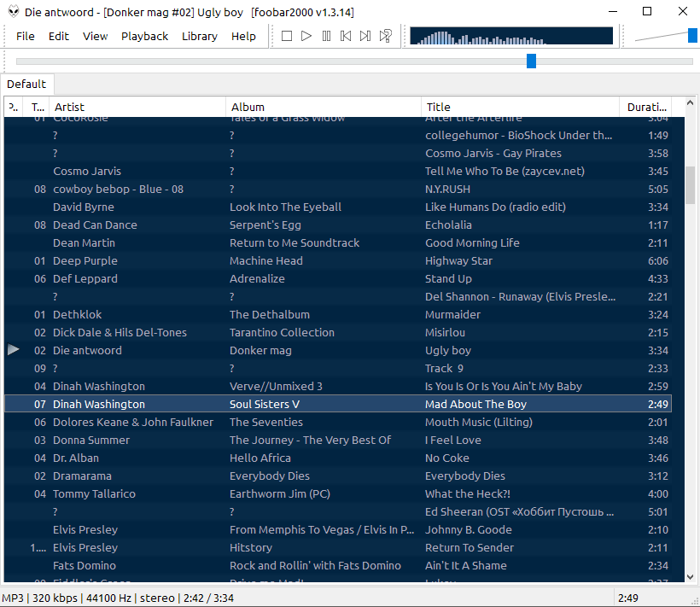This screenshot has height=607, width=700.
Task: Select Is You Is Or Is You Ain't My Baby
Action: [x=338, y=386]
